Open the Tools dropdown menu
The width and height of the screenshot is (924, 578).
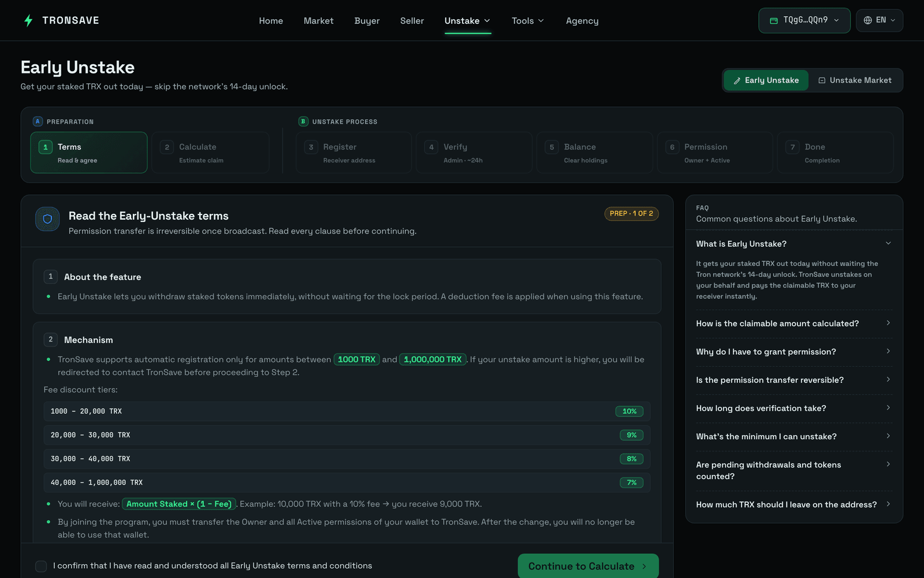point(528,21)
